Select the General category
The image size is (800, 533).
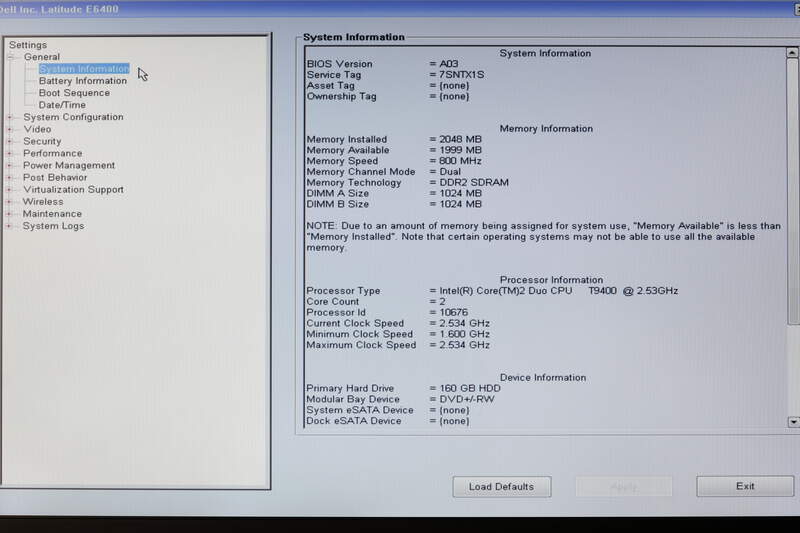click(42, 57)
